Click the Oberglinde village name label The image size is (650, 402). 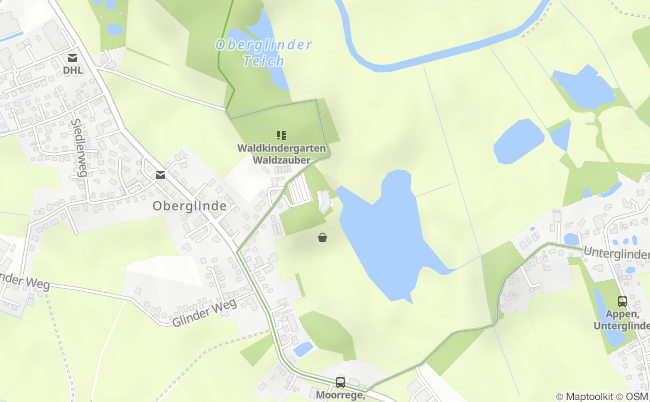pos(189,206)
